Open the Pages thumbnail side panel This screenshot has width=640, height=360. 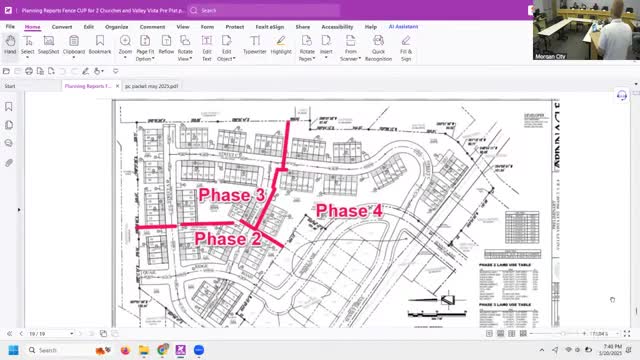point(9,125)
